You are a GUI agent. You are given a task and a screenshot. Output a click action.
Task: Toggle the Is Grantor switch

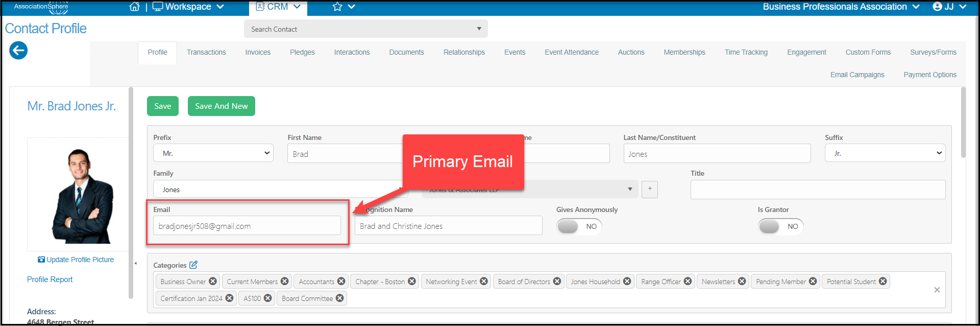pos(781,226)
